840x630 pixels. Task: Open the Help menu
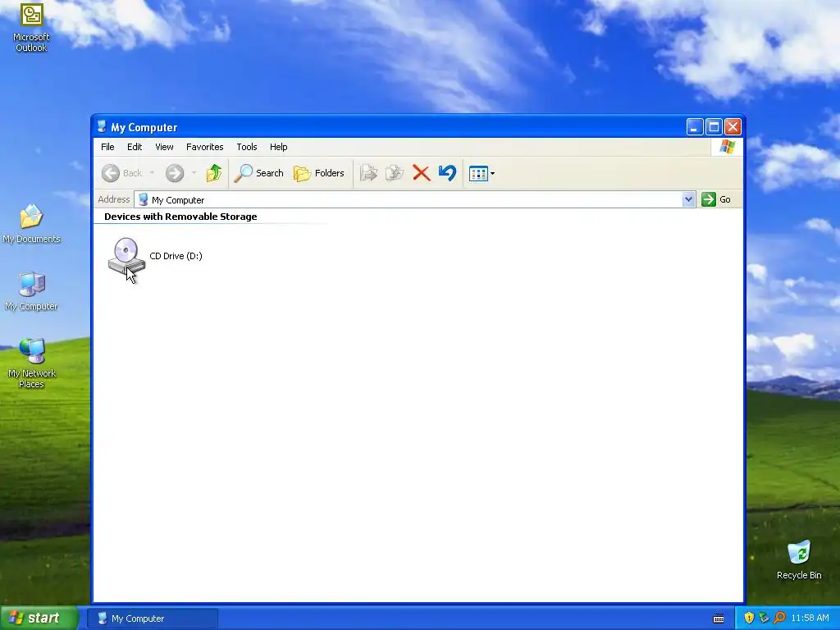[279, 147]
